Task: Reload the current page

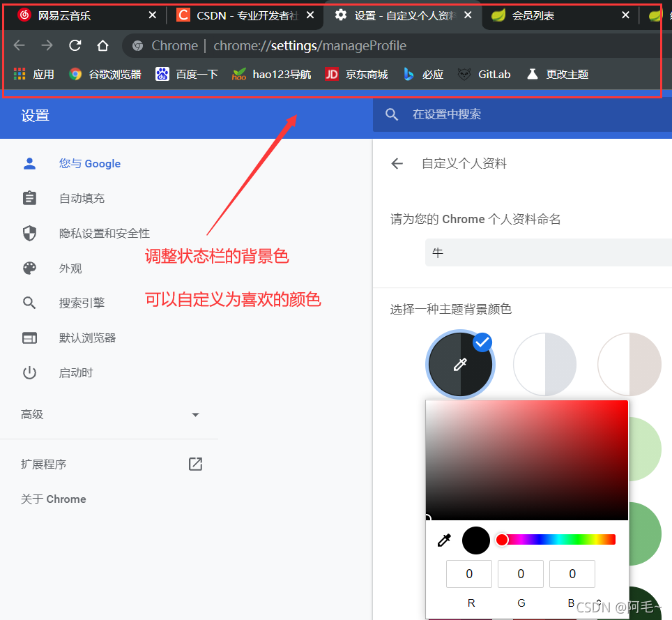Action: point(75,45)
